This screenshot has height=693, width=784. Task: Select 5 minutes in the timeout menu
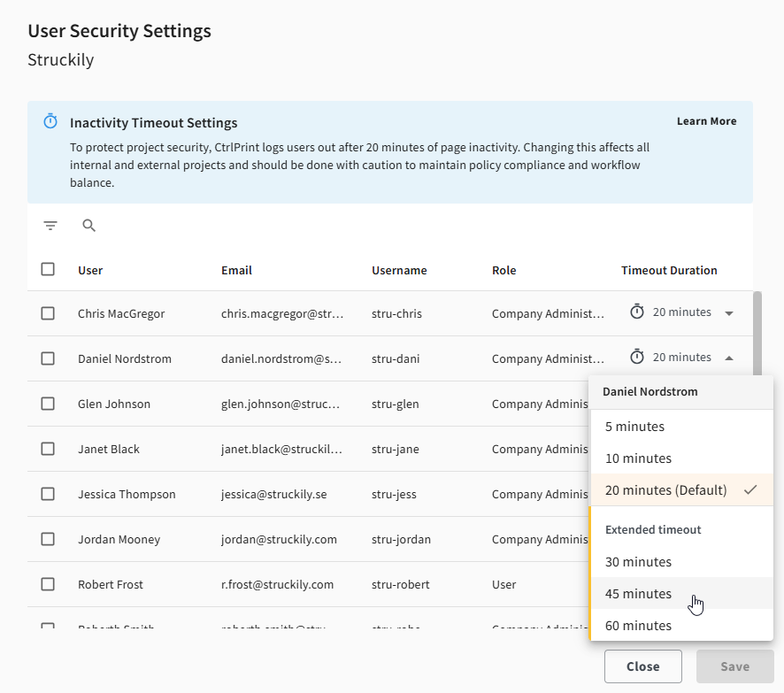point(681,427)
